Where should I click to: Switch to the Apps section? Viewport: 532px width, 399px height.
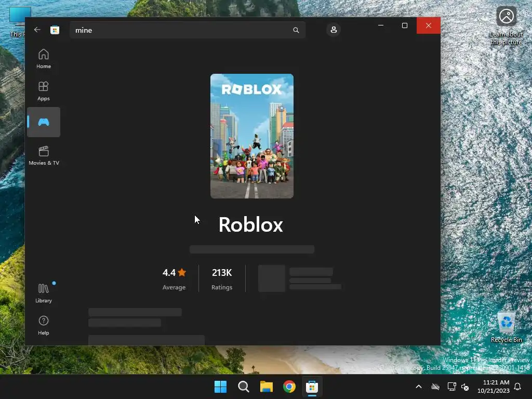44,91
